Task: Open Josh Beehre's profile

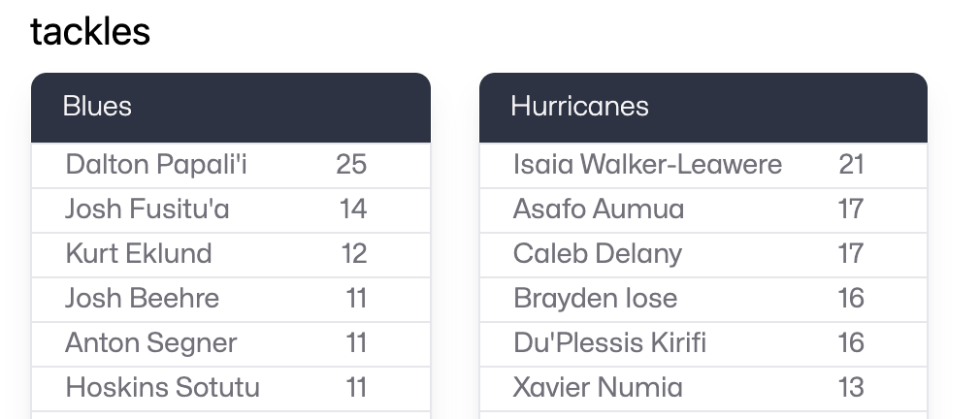Action: click(142, 299)
